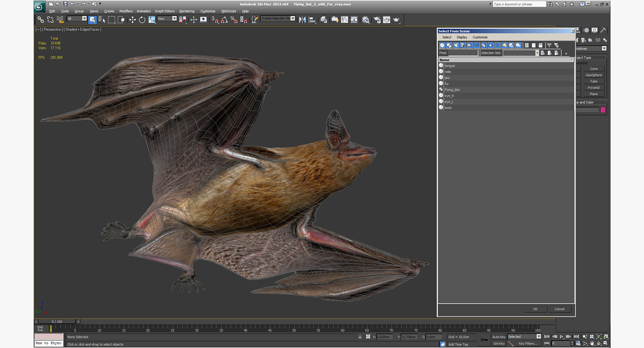Click the Find input field in dialog

pyautogui.click(x=463, y=53)
